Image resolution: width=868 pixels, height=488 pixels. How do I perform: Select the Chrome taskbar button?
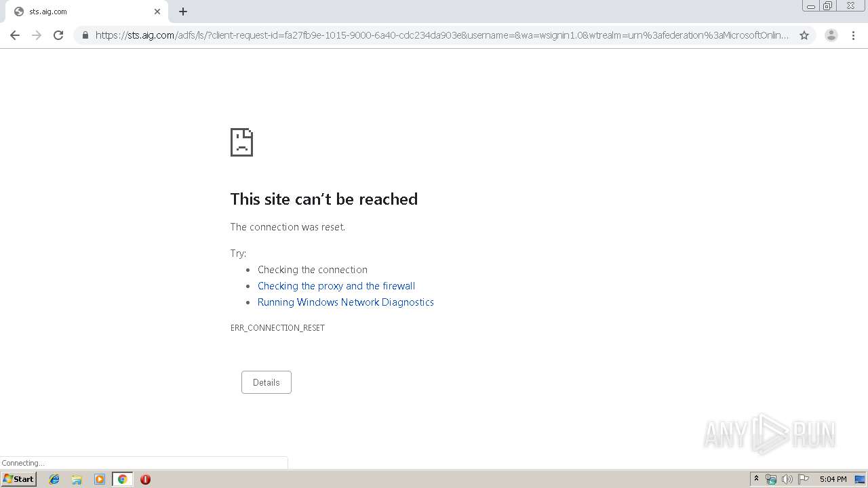pos(122,479)
